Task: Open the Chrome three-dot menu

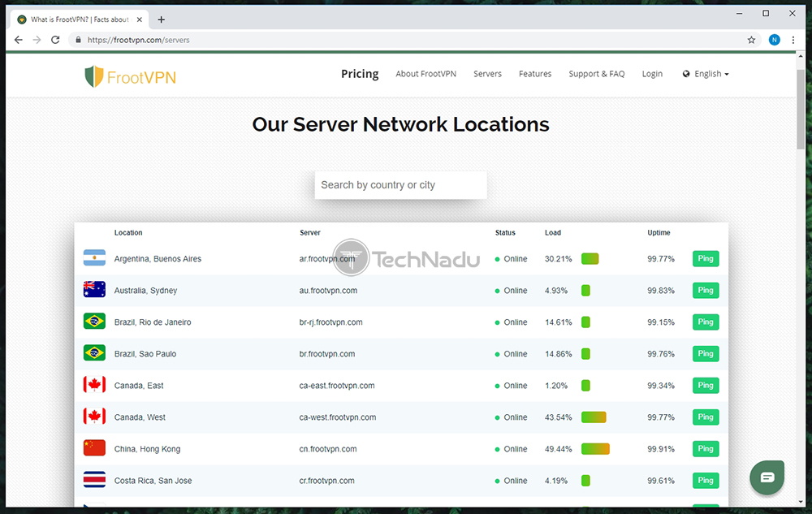Action: tap(793, 40)
